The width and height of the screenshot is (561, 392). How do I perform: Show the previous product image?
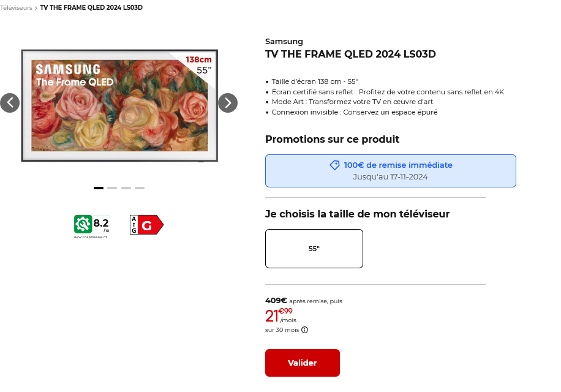click(10, 103)
